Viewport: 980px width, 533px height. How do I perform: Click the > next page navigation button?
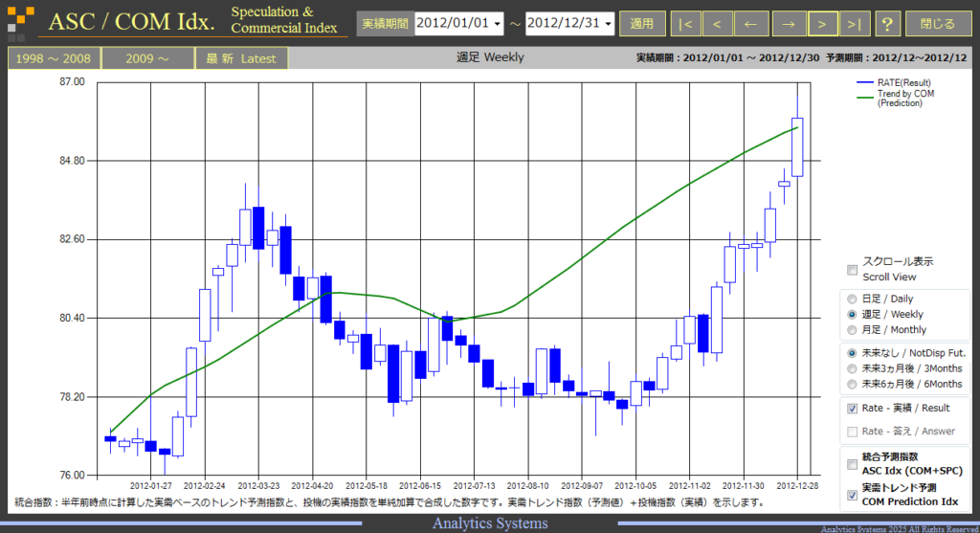[822, 24]
